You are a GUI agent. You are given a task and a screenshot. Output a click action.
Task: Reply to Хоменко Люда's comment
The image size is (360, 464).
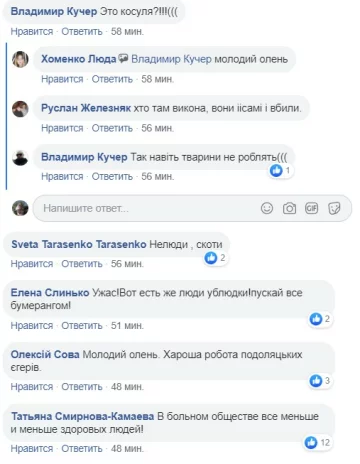112,79
